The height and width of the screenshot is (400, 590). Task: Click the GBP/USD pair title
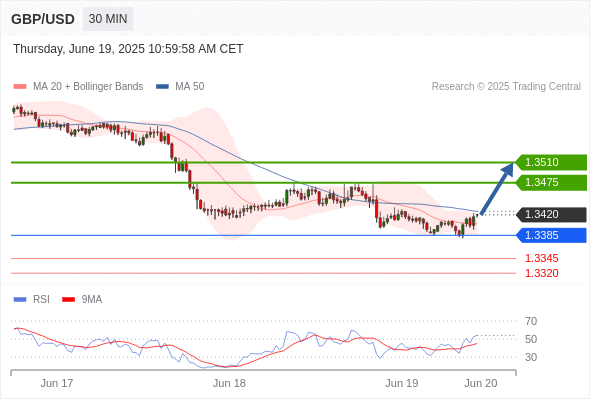coord(43,19)
